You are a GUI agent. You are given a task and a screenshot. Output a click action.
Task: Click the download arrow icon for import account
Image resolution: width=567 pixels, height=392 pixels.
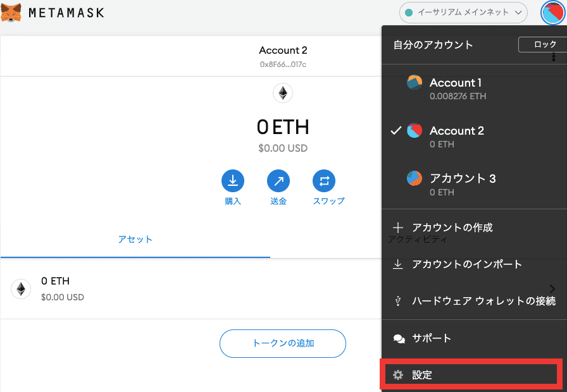[398, 264]
